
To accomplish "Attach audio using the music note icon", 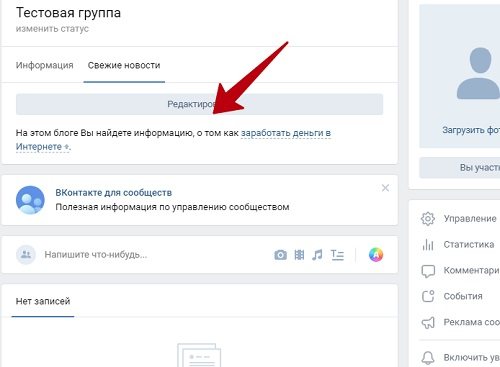I will [317, 255].
